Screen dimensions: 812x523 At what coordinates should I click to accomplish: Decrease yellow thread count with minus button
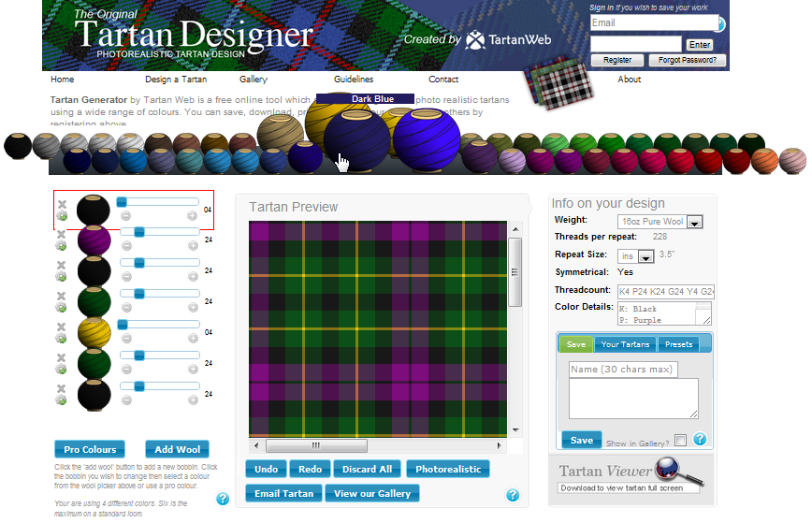tap(126, 339)
